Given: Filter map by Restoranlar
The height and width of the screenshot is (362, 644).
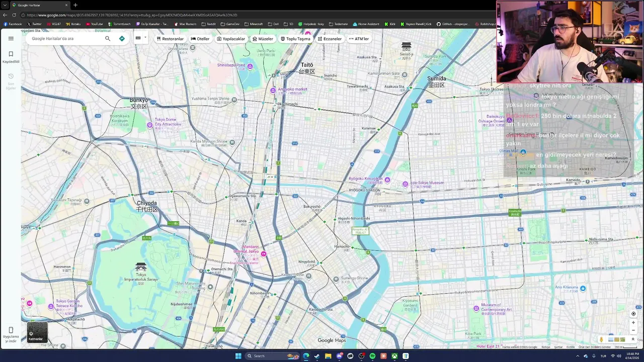Looking at the screenshot, I should tap(170, 39).
